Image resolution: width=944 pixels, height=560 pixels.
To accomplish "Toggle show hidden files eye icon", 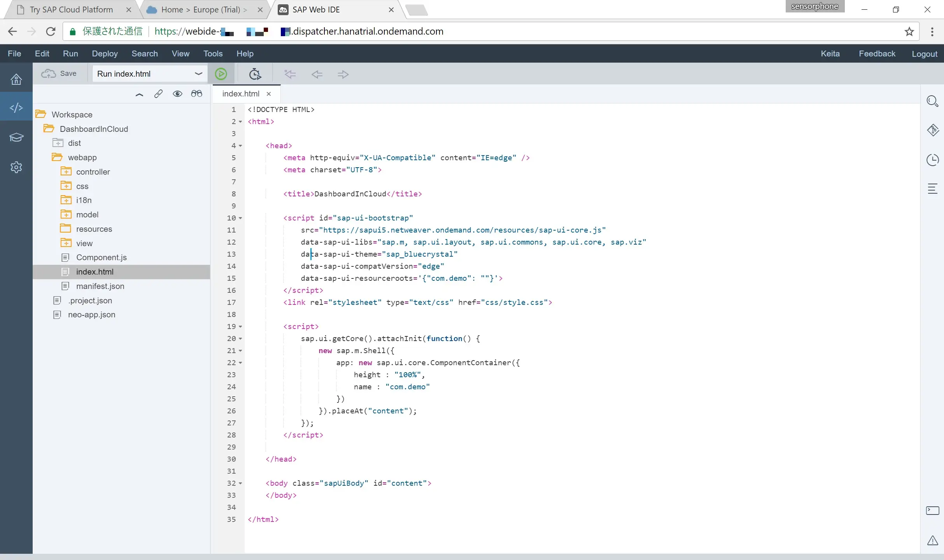I will click(177, 94).
